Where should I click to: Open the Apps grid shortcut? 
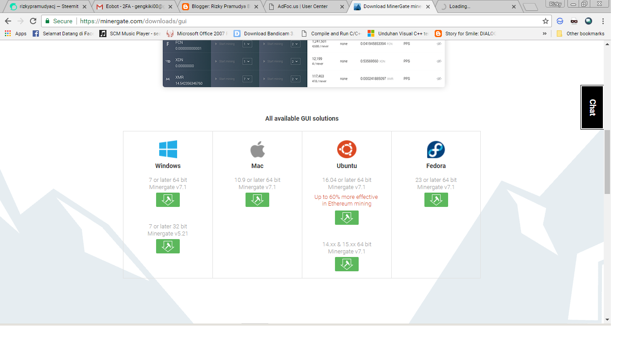(15, 34)
